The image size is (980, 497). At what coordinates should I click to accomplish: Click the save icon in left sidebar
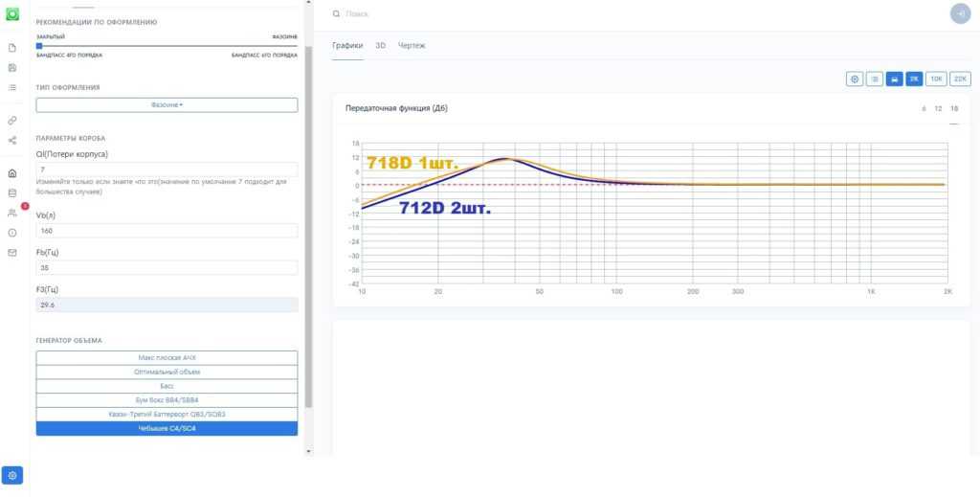[12, 68]
